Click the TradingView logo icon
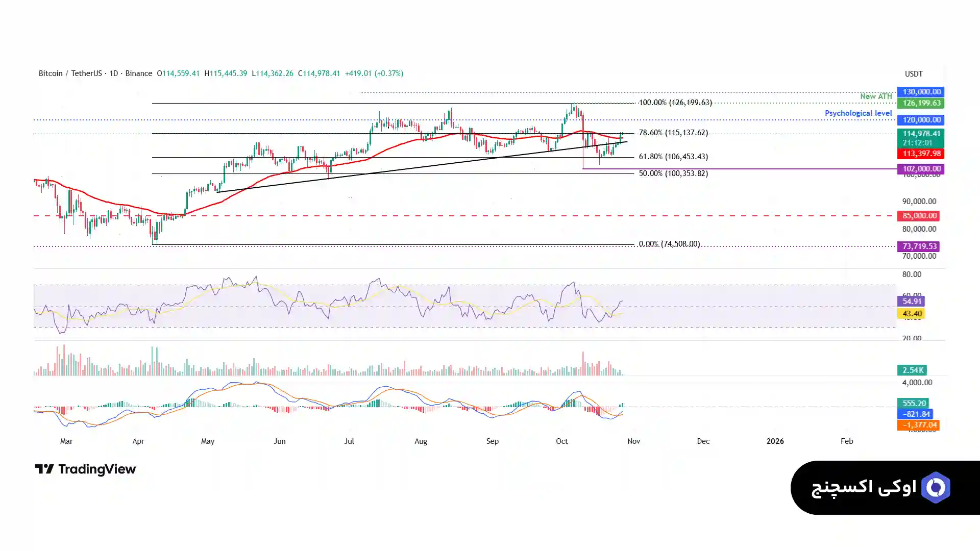Viewport: 980px width, 551px height. [44, 469]
